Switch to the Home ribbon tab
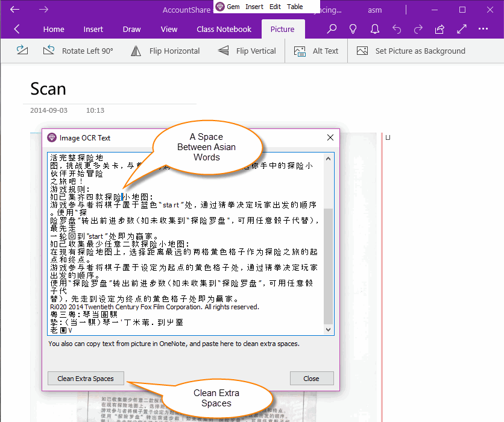This screenshot has width=504, height=422. 54,30
